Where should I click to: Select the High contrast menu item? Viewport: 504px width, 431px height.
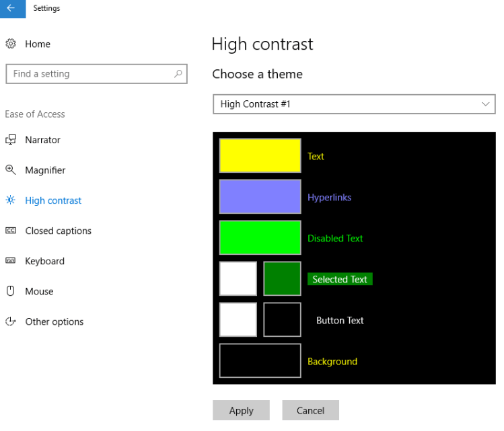pyautogui.click(x=53, y=200)
